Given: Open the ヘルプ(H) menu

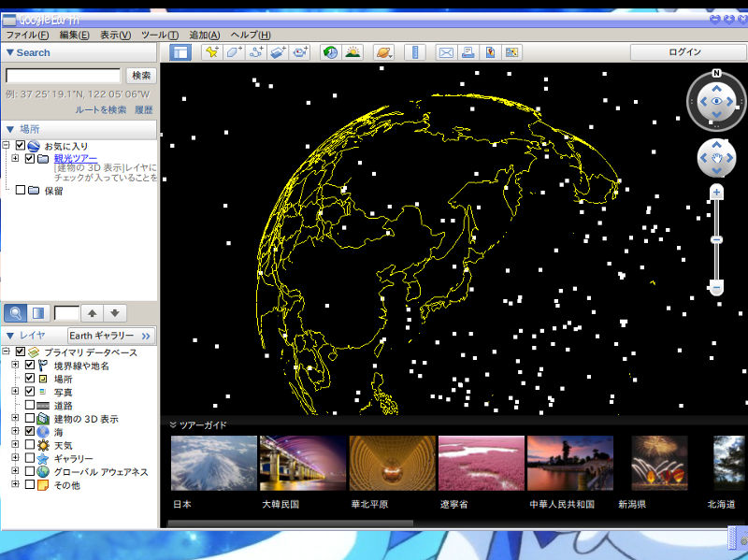Looking at the screenshot, I should (x=251, y=36).
